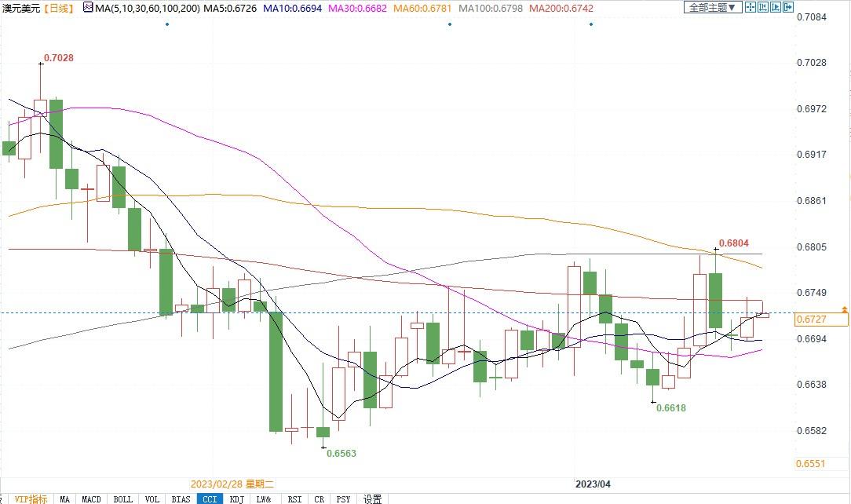Click the 0.7028 high price label
The width and height of the screenshot is (851, 504).
(x=59, y=57)
